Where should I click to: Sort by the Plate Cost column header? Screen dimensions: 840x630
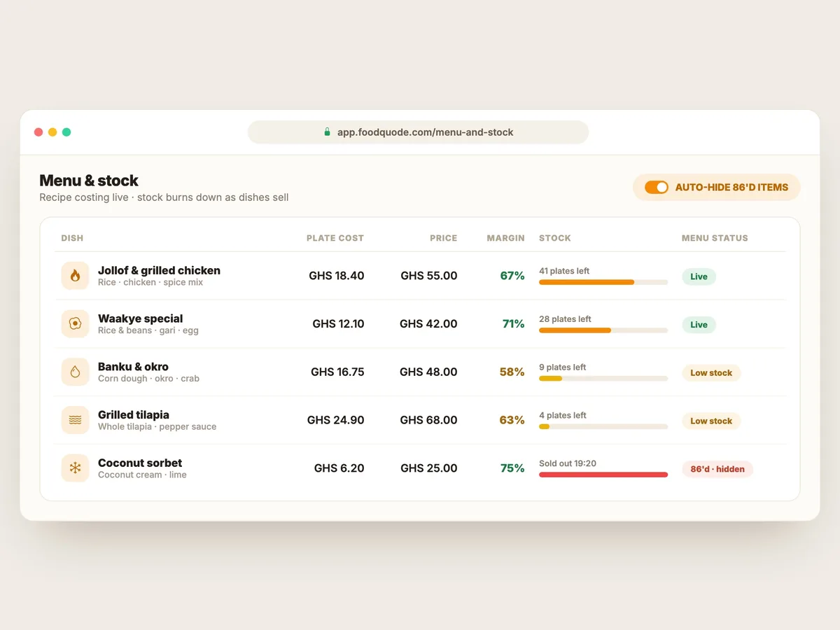pos(335,238)
